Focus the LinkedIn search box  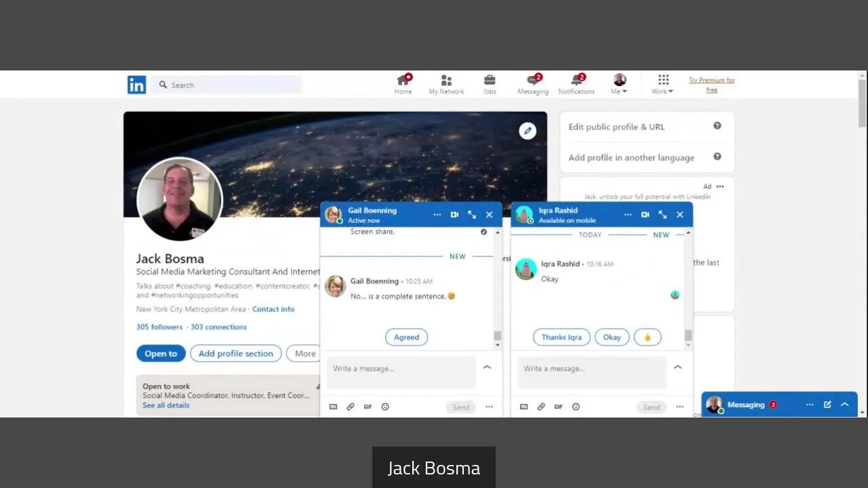226,85
